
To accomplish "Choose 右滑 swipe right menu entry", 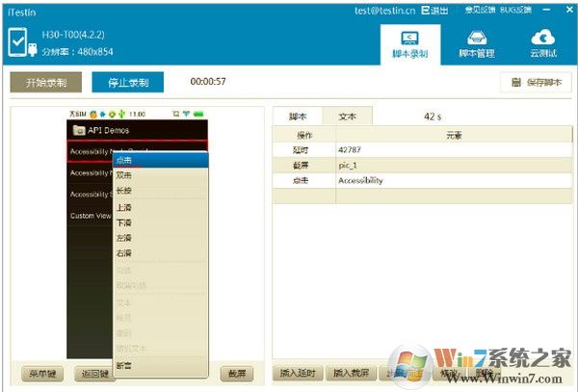I will [161, 253].
